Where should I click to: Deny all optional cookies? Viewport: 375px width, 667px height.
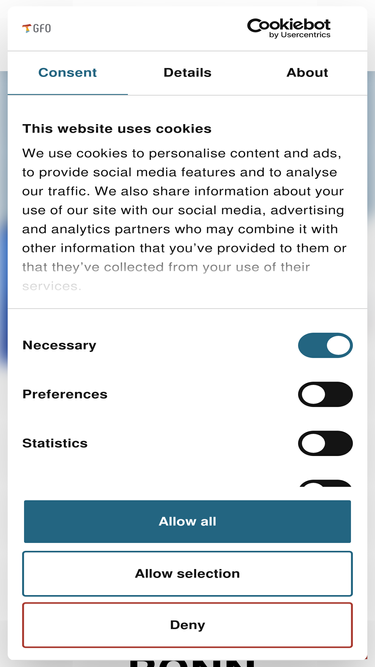click(188, 625)
